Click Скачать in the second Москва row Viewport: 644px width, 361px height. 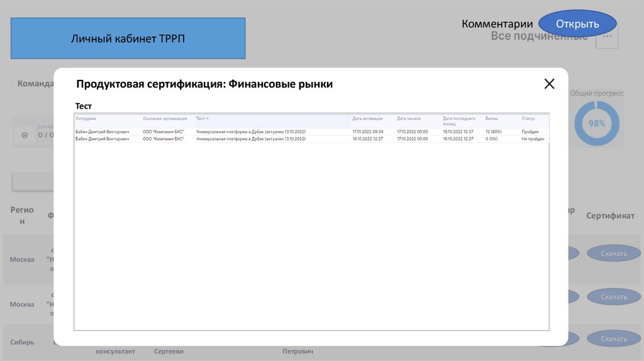(x=614, y=296)
